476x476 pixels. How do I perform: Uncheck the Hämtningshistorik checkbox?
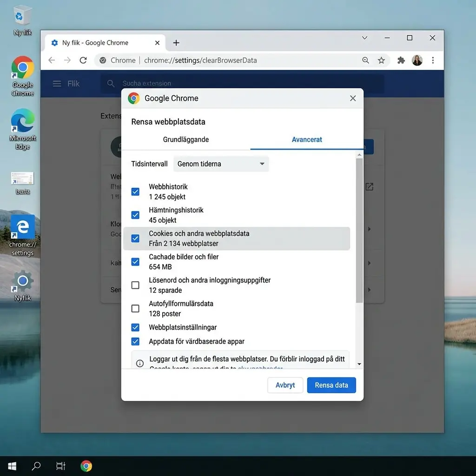click(135, 215)
